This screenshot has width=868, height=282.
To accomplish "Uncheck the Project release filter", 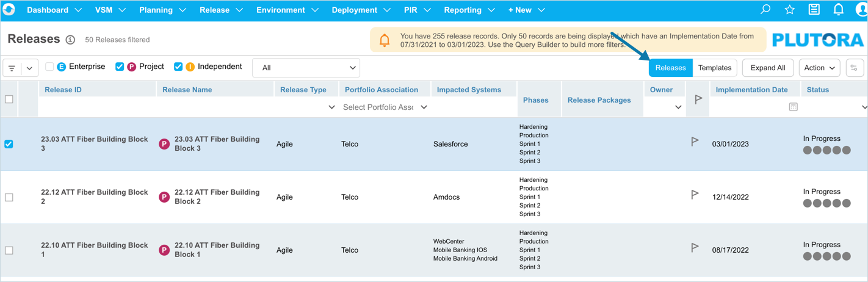I will 120,67.
